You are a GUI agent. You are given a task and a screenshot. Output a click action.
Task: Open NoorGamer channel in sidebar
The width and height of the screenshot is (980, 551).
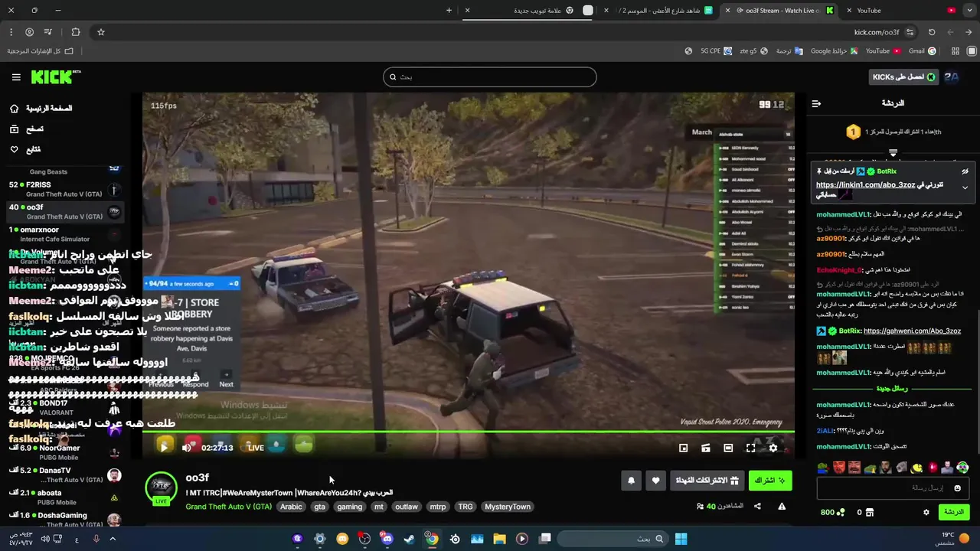(64, 452)
